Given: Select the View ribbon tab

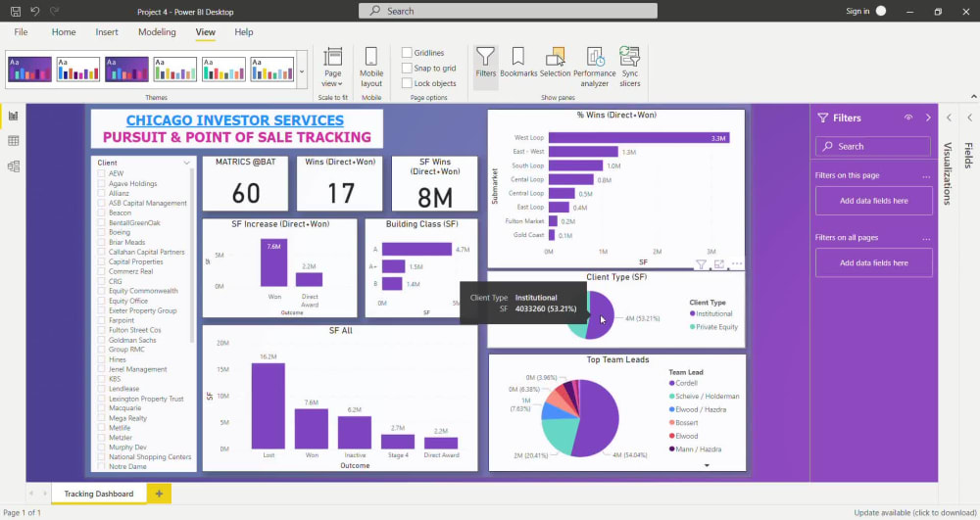Looking at the screenshot, I should click(205, 32).
